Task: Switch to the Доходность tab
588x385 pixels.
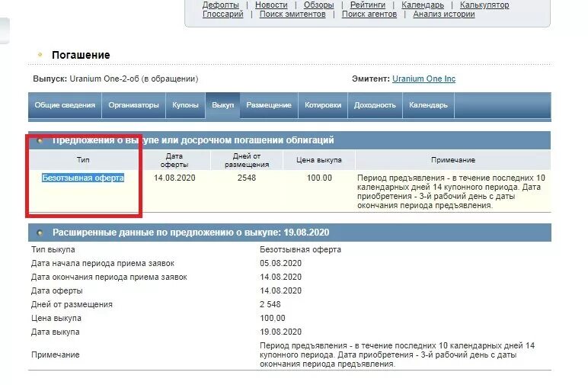Action: [x=375, y=105]
